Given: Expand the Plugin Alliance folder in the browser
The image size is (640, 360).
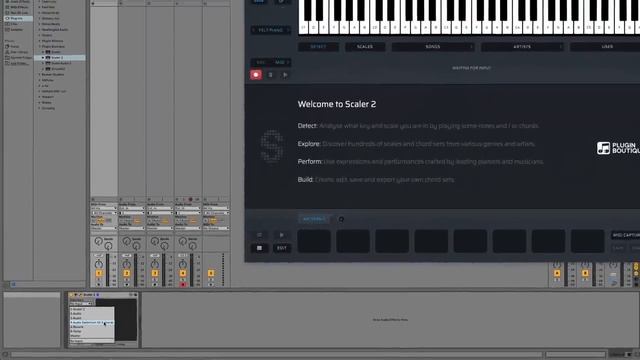Looking at the screenshot, I should point(39,41).
